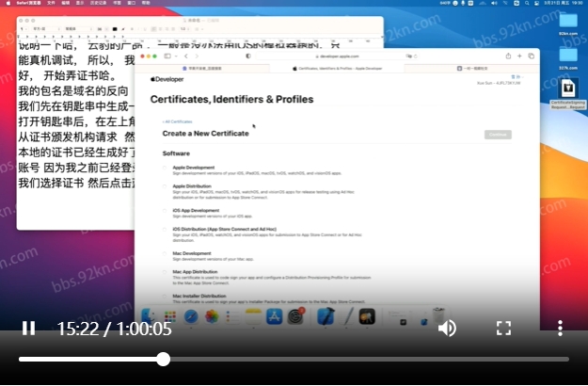
Task: Mute the video with the speaker icon
Action: coord(447,329)
